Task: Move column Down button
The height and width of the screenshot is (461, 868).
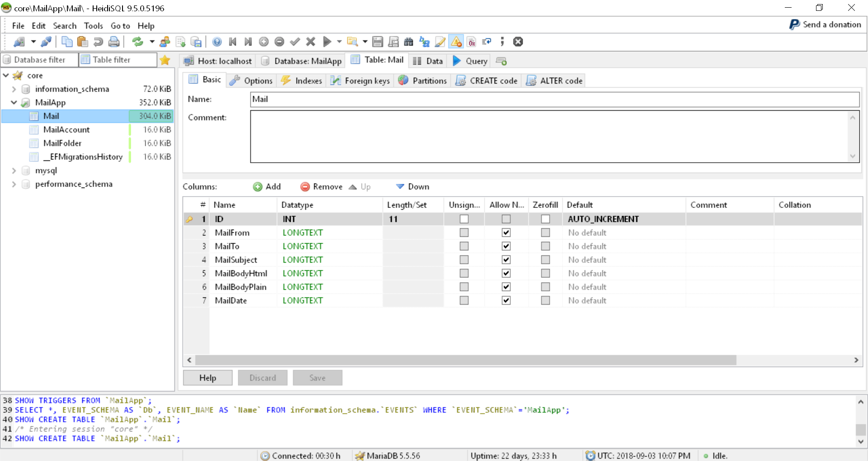Action: tap(412, 187)
